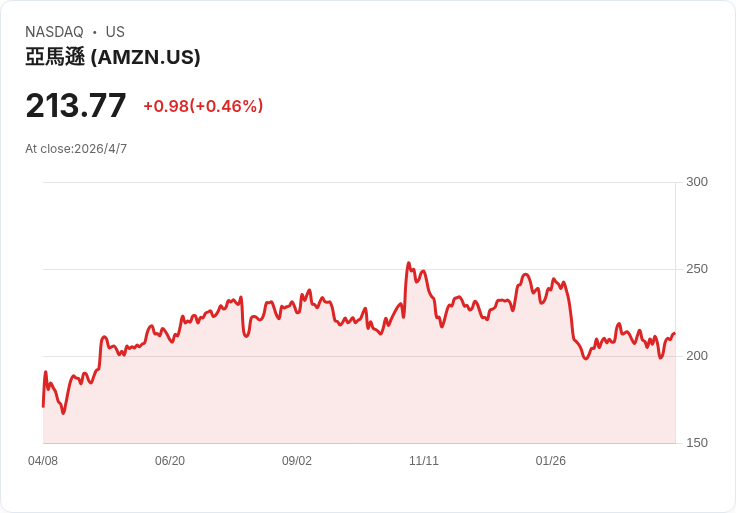Click the 213.77 current price
The height and width of the screenshot is (513, 736).
tap(76, 105)
